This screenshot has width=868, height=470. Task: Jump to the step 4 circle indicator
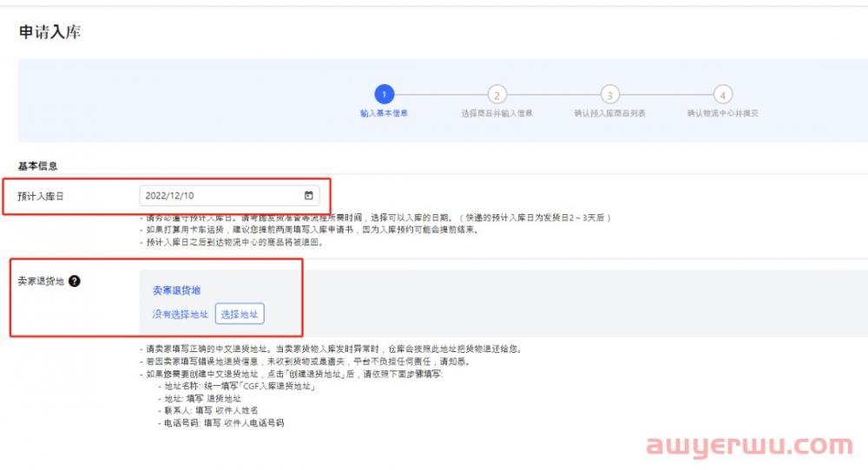coord(722,94)
